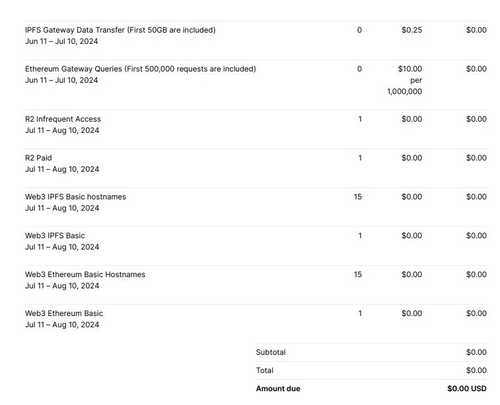The image size is (500, 405).
Task: Click the Subtotal label
Action: (x=271, y=352)
